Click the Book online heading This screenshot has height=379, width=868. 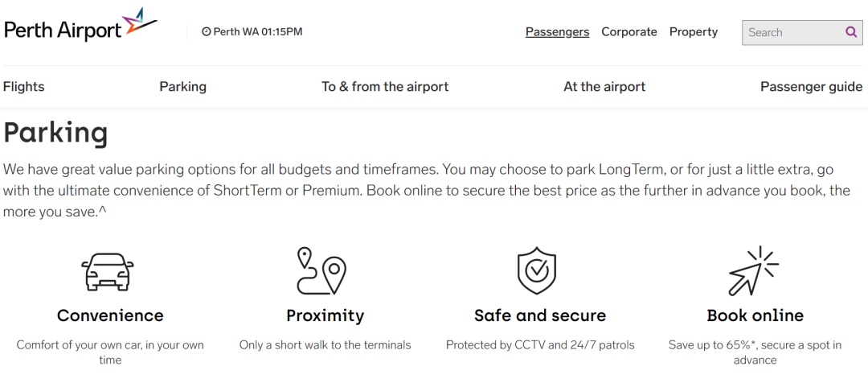[755, 315]
